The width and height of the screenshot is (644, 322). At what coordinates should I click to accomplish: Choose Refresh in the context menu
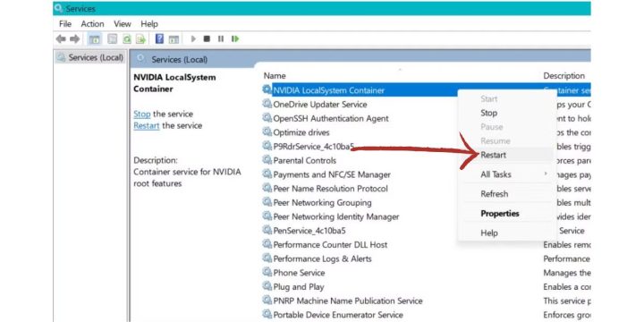[495, 194]
